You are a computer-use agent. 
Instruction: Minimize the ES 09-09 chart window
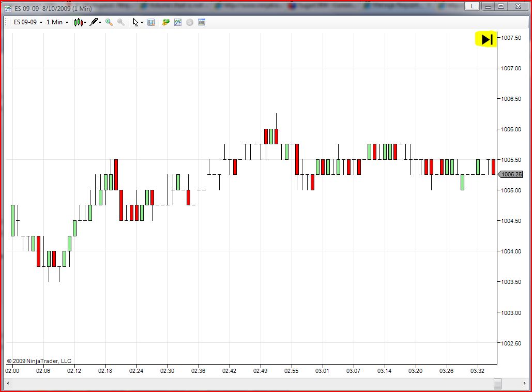[488, 6]
